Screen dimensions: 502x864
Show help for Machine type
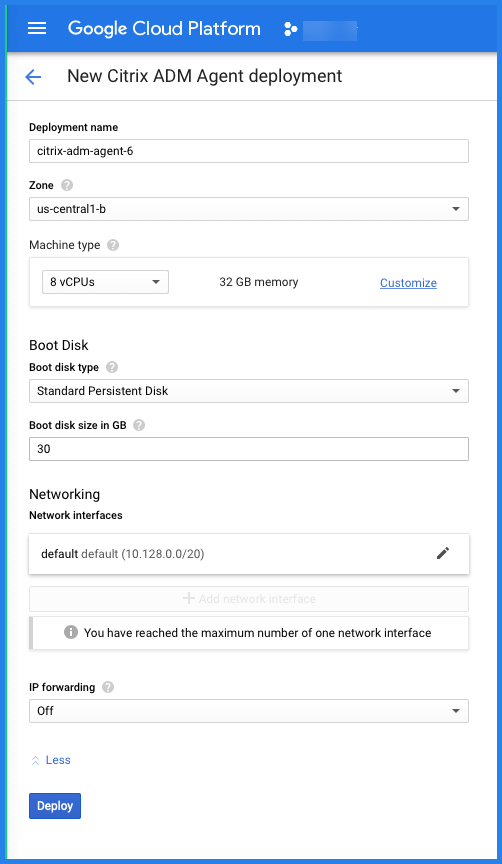(113, 245)
